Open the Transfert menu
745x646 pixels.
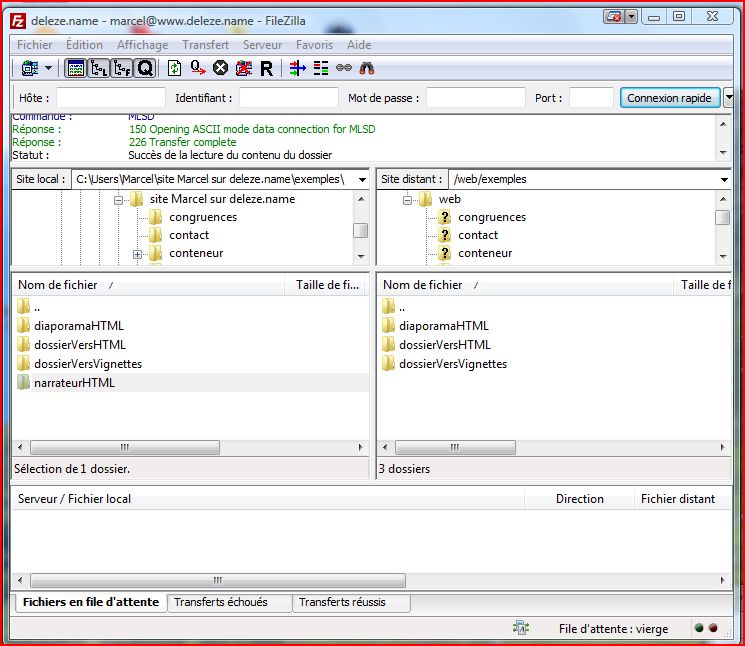tap(205, 45)
